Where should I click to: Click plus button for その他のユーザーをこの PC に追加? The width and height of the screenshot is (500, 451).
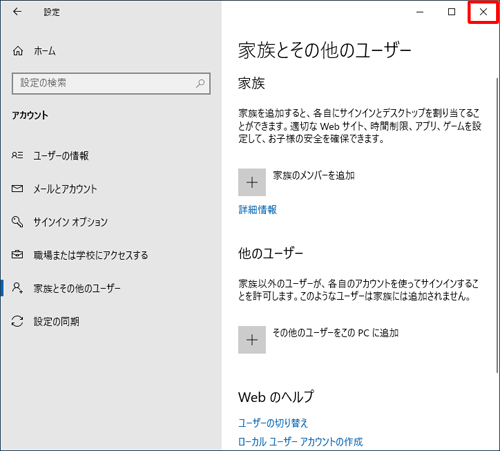[252, 340]
